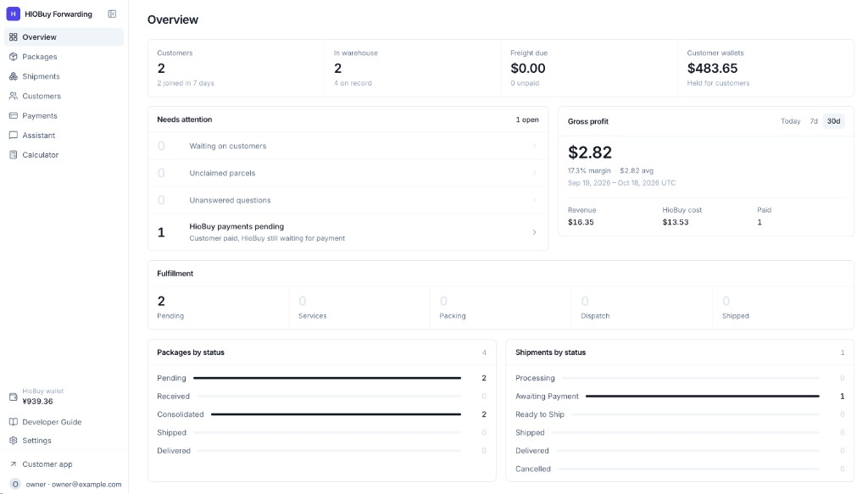Click the Ready to Ship status label
The height and width of the screenshot is (494, 868).
tap(540, 414)
